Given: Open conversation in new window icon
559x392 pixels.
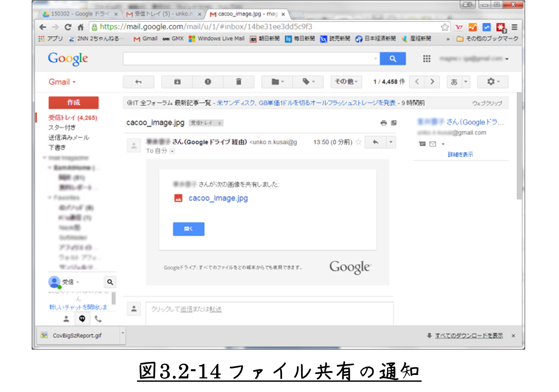Looking at the screenshot, I should 394,123.
